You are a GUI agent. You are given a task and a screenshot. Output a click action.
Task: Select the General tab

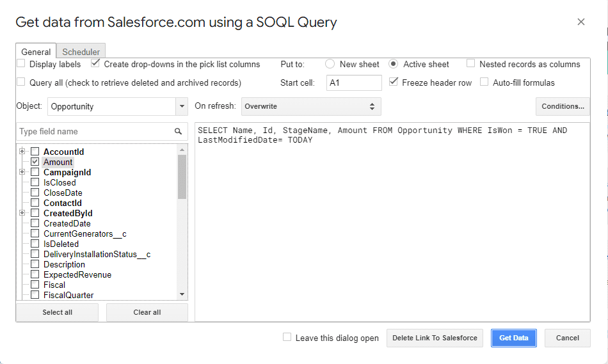36,52
